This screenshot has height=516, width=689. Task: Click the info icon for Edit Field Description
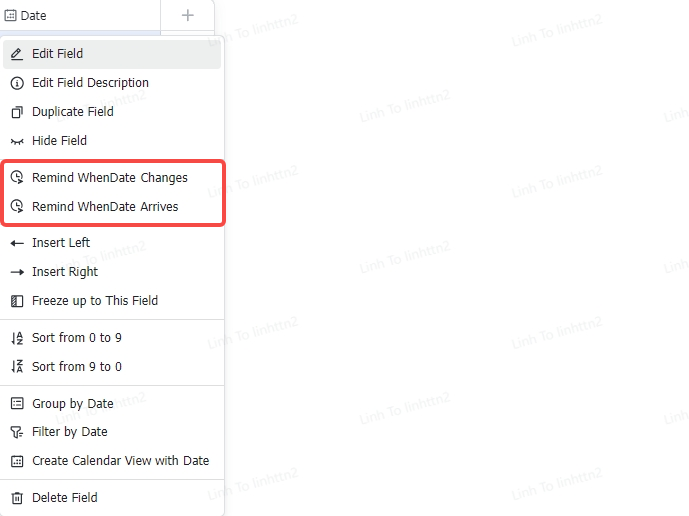click(x=16, y=83)
